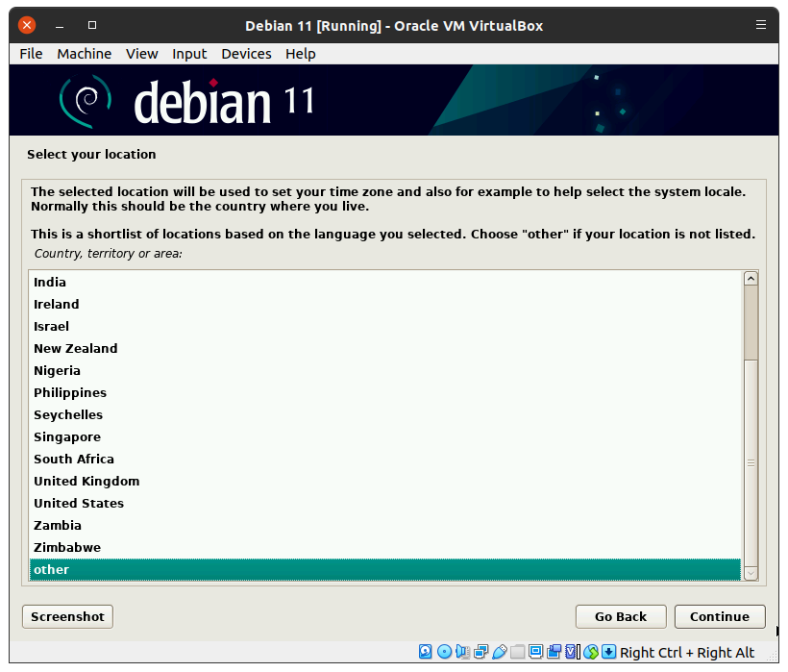The width and height of the screenshot is (788, 672).
Task: Take an installer screenshot with Screenshot button
Action: 67,616
